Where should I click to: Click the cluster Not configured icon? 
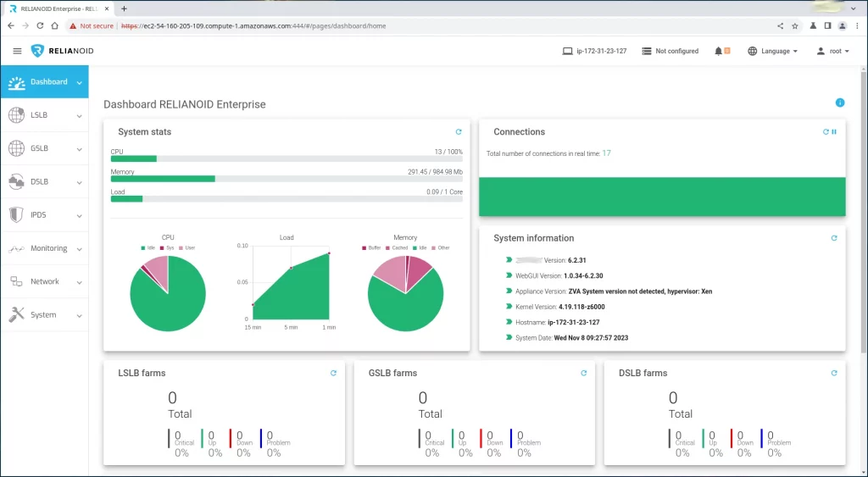pos(647,51)
